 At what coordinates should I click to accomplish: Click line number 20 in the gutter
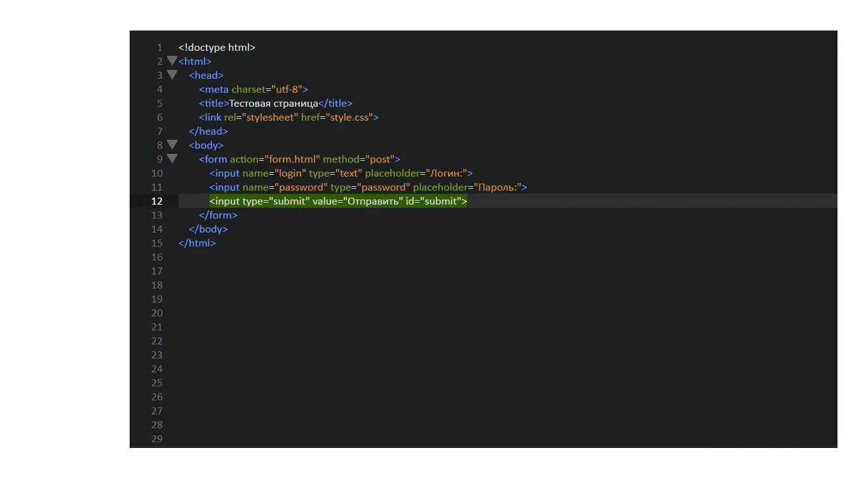[x=157, y=313]
